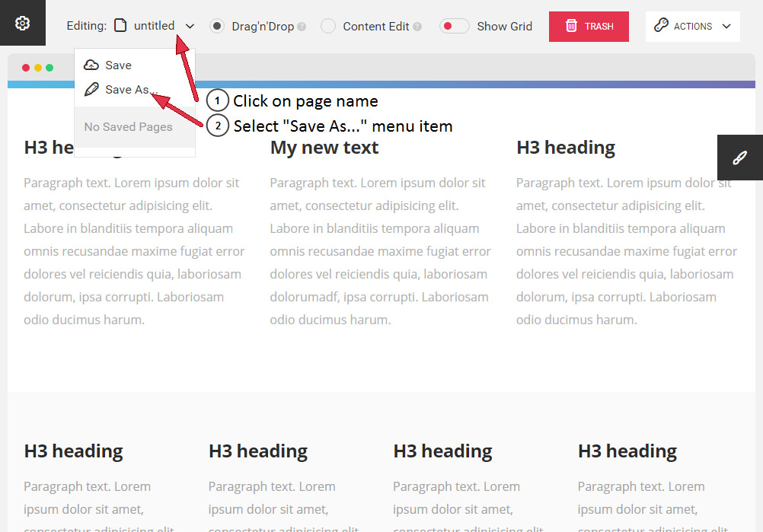Open the brush style panel on right edge
The width and height of the screenshot is (763, 532).
tap(739, 158)
